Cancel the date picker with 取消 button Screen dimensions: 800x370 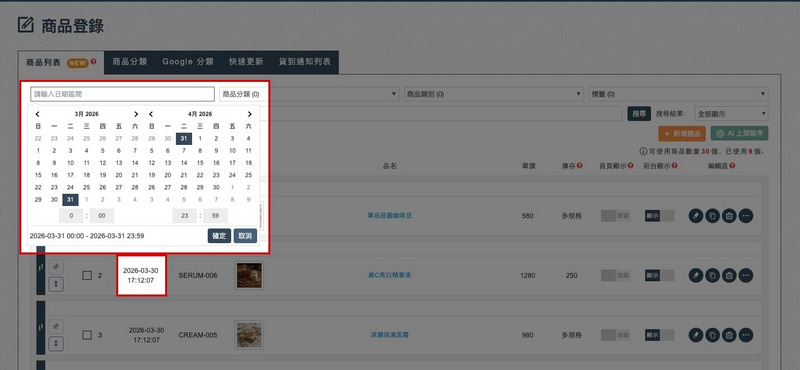click(245, 236)
